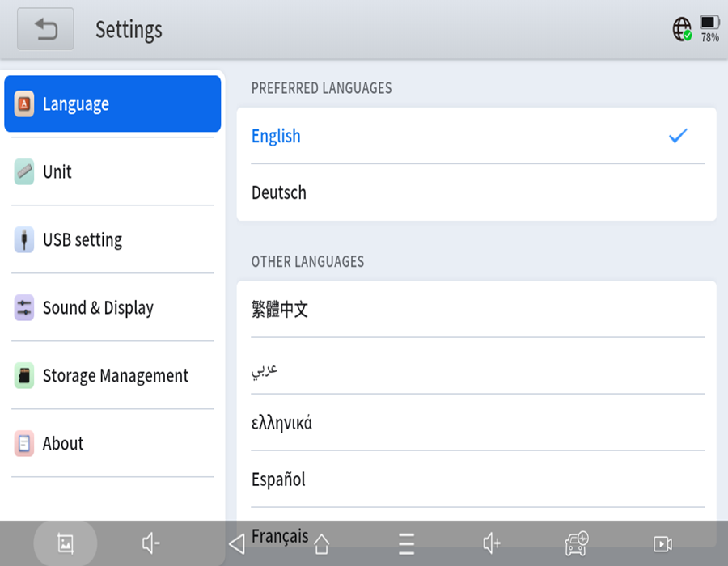
Task: Select the Unit settings icon
Action: tap(25, 171)
